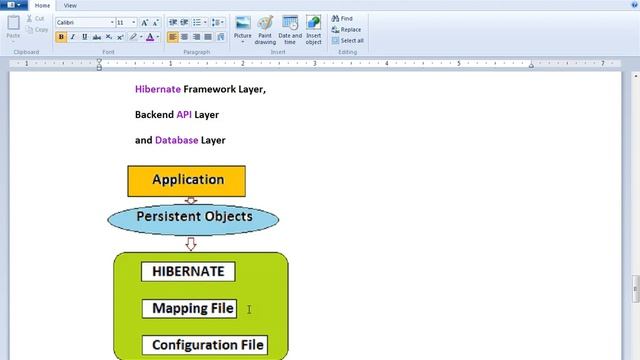Click the Configuration File box

pos(204,345)
